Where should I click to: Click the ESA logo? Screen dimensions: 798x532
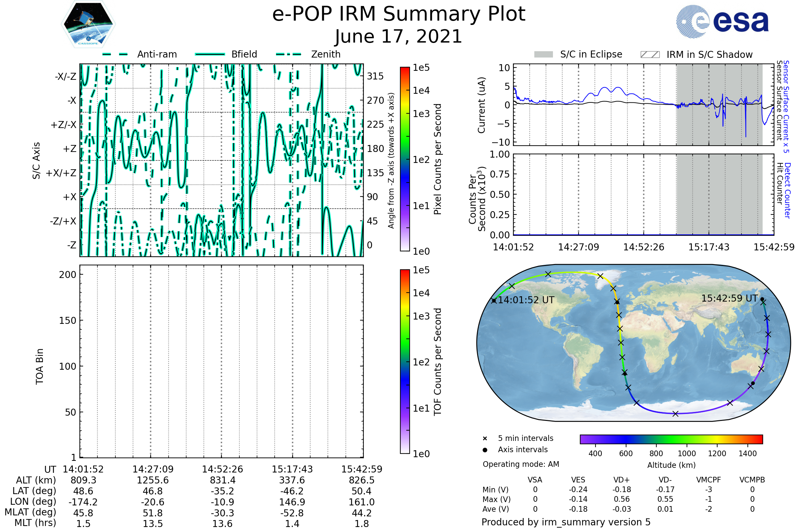pos(722,22)
